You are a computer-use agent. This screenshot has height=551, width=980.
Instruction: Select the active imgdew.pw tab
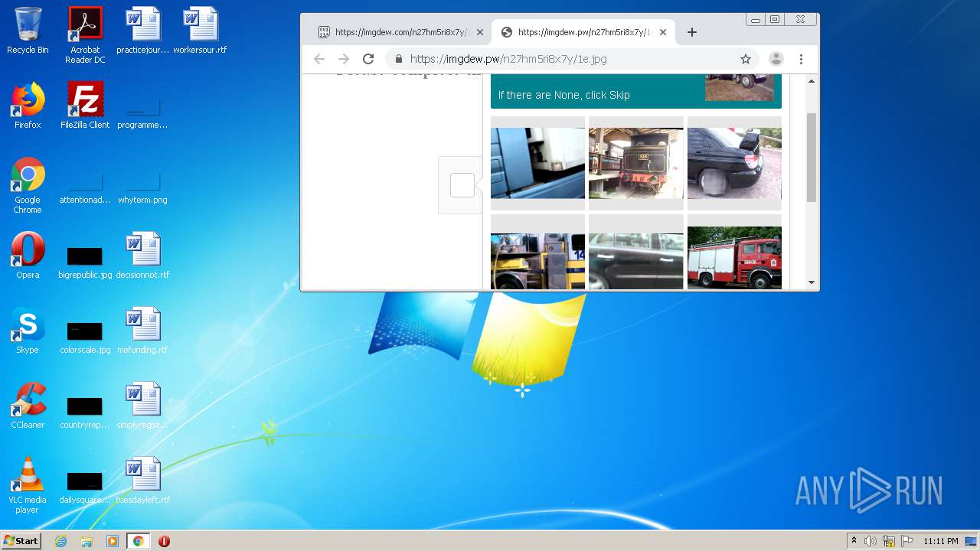[583, 32]
